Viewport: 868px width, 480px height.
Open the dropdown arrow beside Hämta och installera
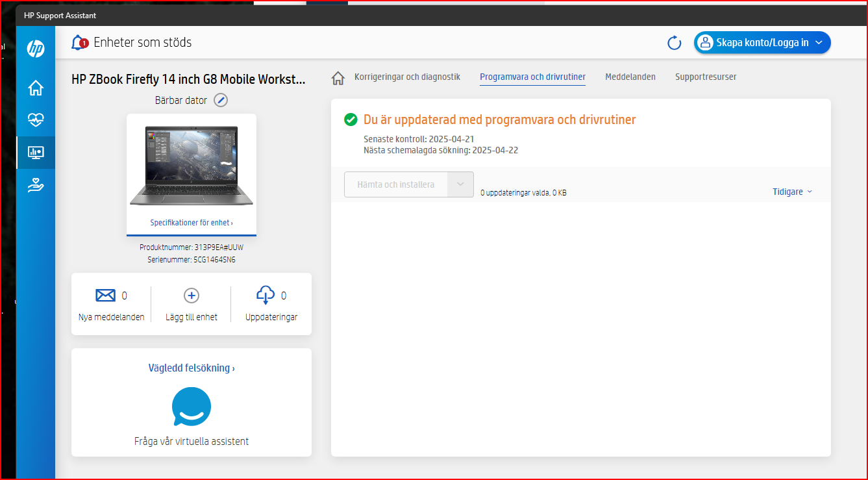tap(460, 184)
